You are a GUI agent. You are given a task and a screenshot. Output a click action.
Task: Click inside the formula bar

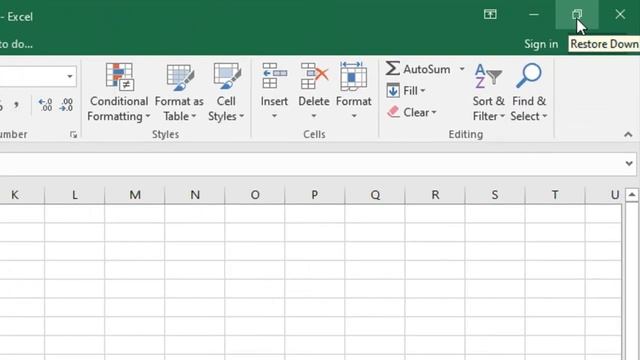point(310,164)
